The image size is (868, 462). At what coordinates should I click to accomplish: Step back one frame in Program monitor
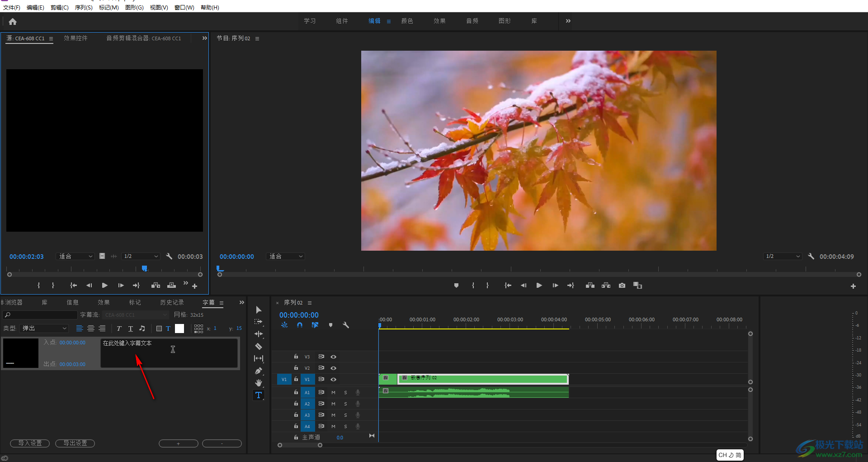[524, 286]
